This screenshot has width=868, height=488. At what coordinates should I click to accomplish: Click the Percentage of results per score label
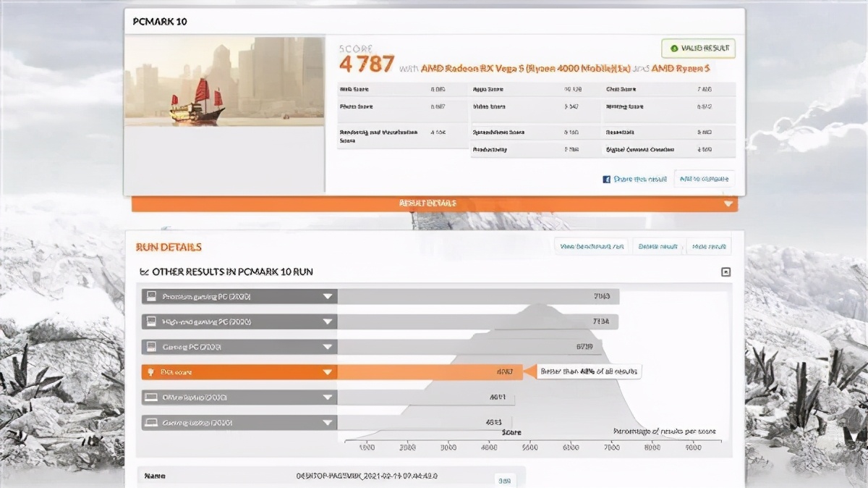point(665,431)
